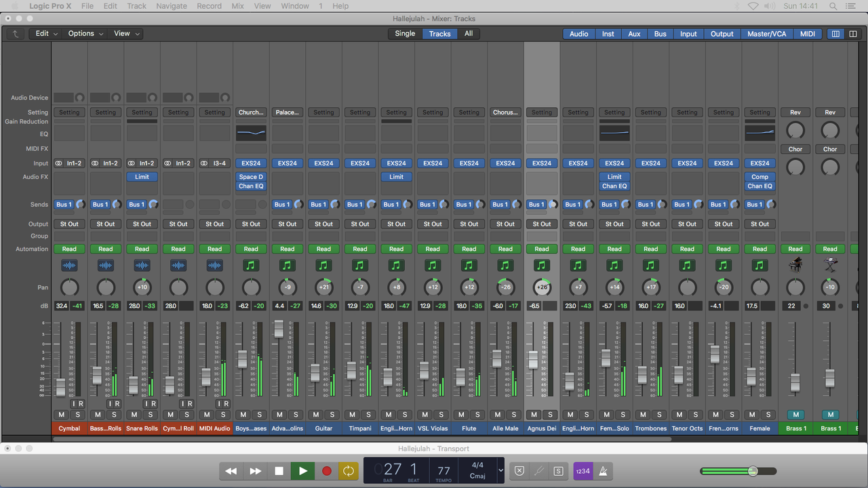
Task: Unmute the first Brass 1 channel
Action: 795,415
